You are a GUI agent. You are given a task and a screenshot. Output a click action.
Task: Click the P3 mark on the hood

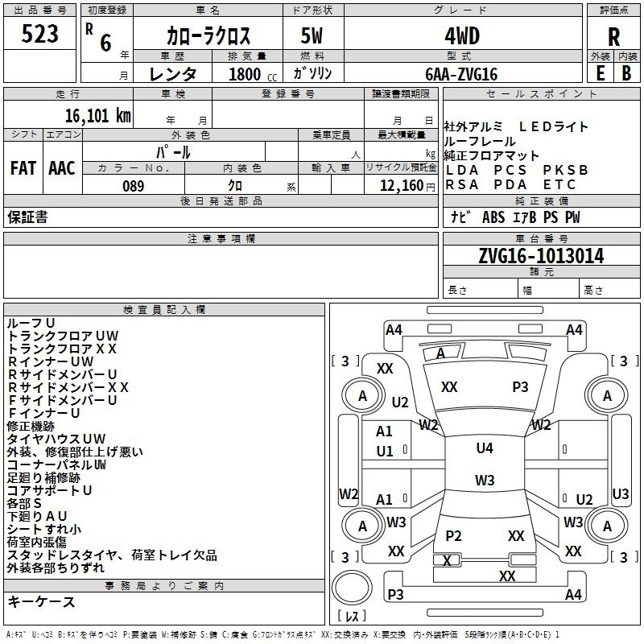[520, 387]
